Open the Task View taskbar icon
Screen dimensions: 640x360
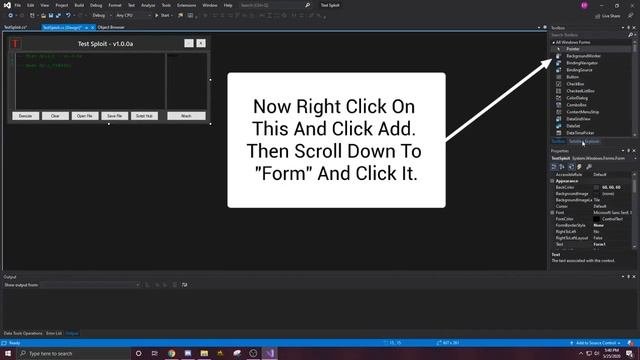tap(155, 353)
